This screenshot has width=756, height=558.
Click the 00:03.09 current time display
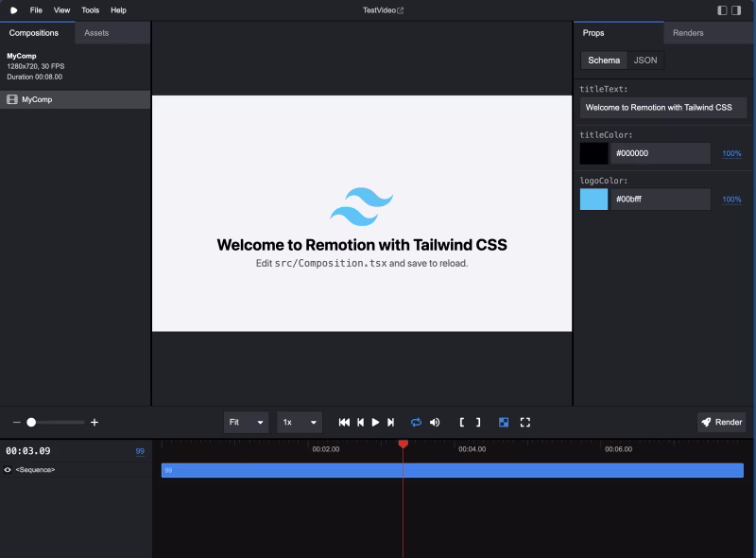tap(28, 451)
